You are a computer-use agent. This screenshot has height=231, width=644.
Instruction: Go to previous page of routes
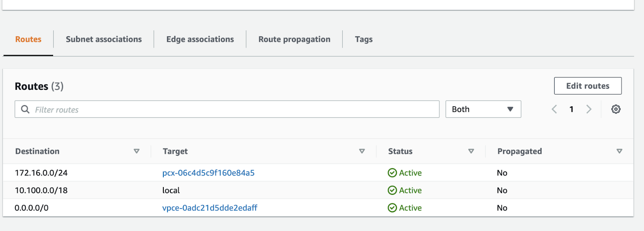(x=554, y=109)
